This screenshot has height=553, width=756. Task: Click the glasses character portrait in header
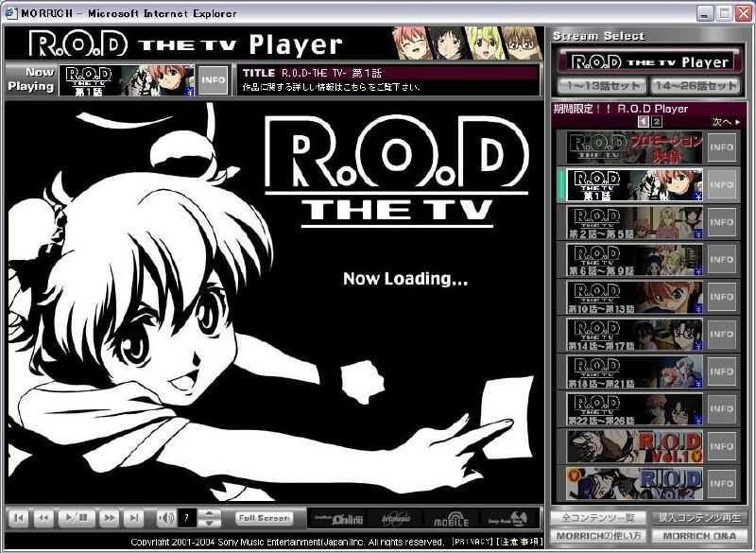[521, 43]
